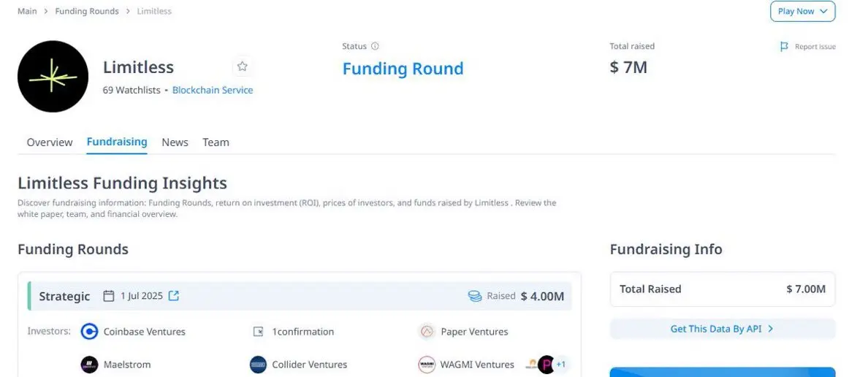
Task: Add Limitless to watchlist via star icon
Action: pyautogui.click(x=242, y=67)
